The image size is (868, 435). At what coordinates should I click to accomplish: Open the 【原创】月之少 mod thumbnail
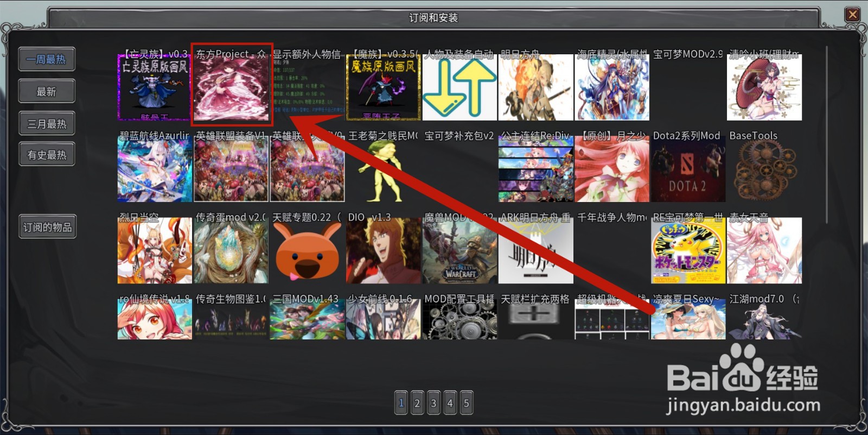(612, 169)
